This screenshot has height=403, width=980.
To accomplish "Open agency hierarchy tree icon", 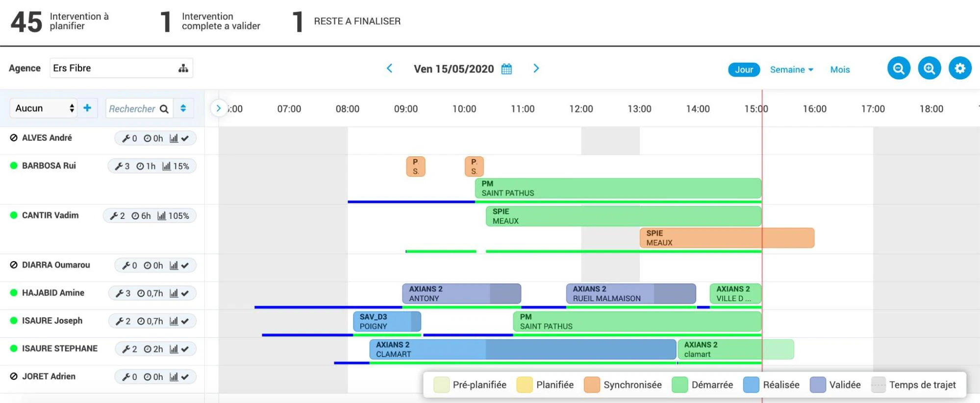I will (x=183, y=68).
